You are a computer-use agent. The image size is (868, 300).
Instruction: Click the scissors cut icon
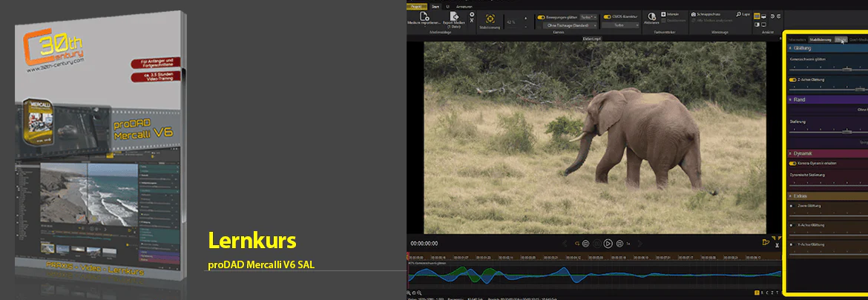777,245
